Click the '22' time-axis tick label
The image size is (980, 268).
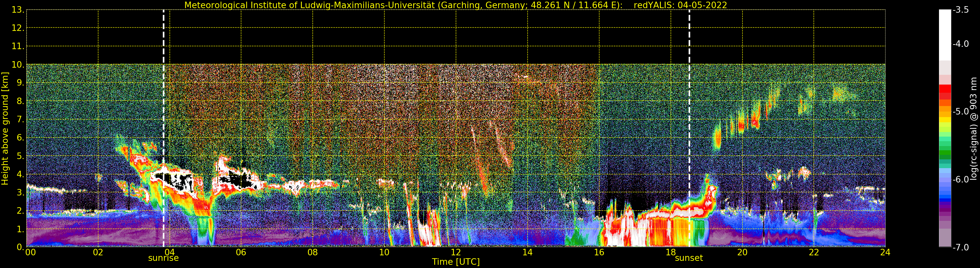click(814, 252)
